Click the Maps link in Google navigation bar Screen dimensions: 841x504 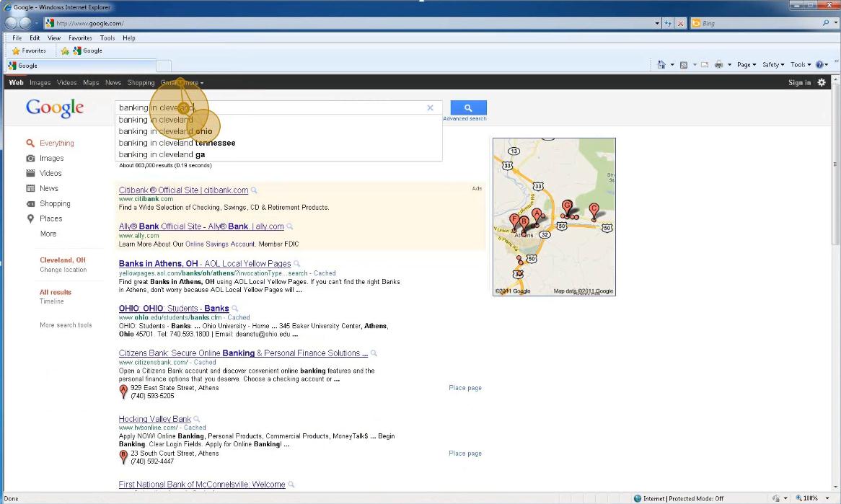91,83
